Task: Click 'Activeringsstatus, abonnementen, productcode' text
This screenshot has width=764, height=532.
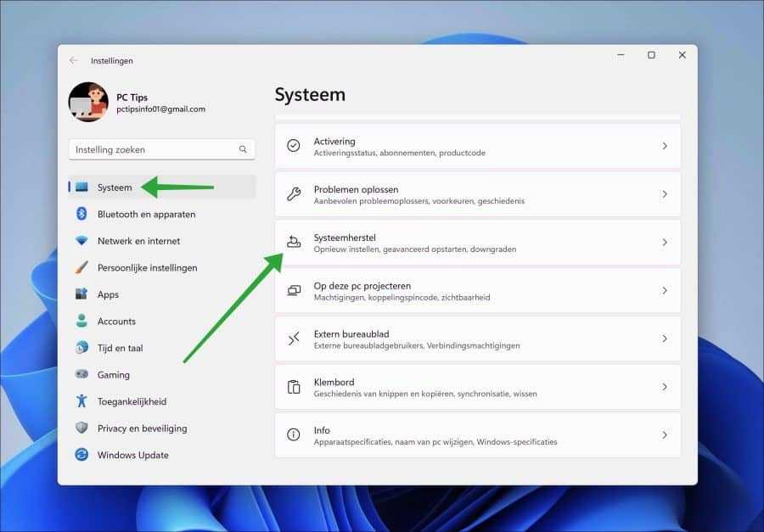Action: [x=400, y=153]
